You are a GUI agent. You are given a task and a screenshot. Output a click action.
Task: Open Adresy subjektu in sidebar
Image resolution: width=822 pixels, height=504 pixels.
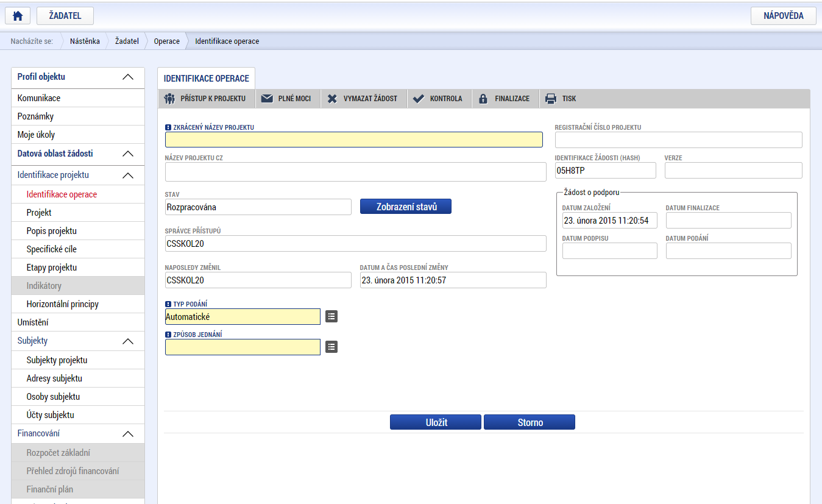point(78,378)
